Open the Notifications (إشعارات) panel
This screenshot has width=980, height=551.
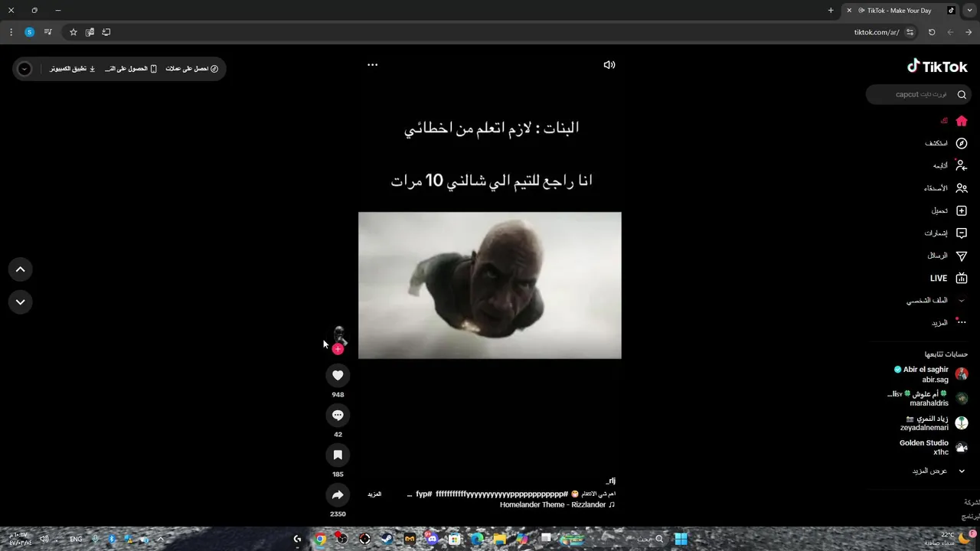coord(946,233)
